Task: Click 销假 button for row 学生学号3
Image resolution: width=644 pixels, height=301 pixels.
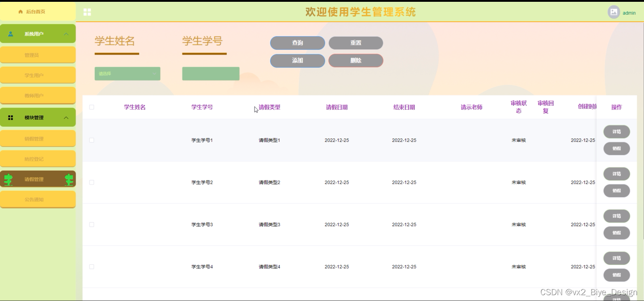Action: 617,233
